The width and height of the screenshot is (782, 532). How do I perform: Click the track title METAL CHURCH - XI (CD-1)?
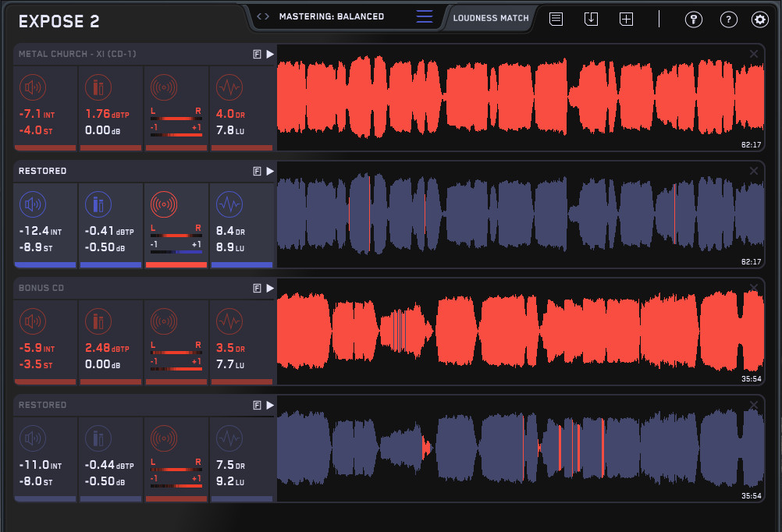pos(77,54)
